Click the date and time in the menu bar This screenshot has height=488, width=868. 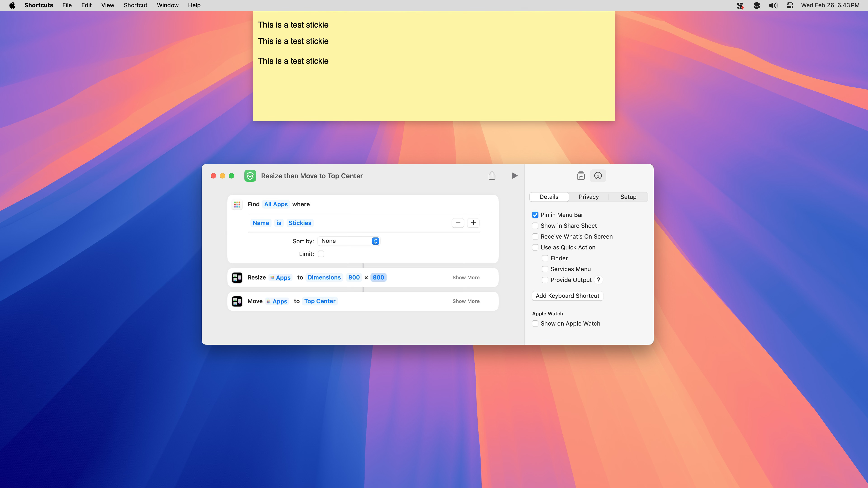tap(830, 5)
